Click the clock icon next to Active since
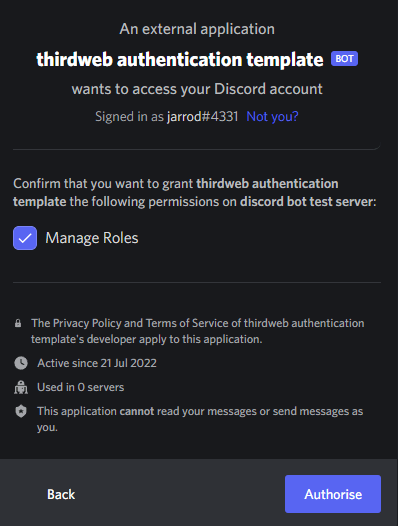 [21, 363]
